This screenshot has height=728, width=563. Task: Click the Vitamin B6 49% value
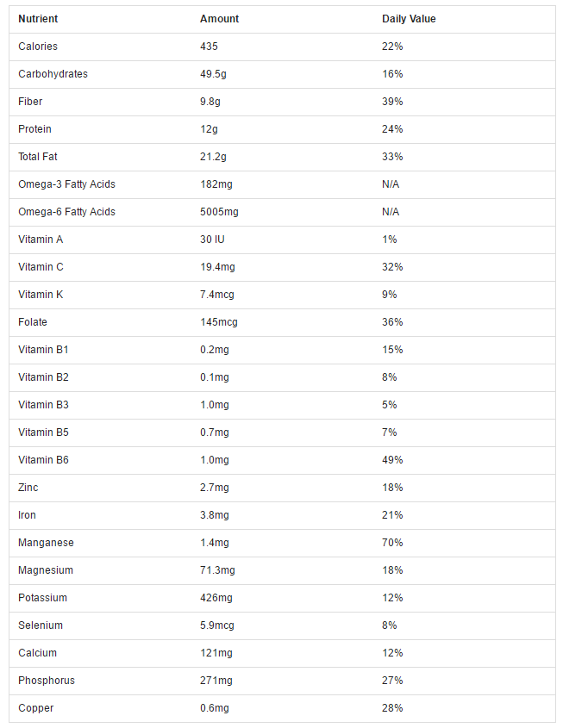click(392, 460)
